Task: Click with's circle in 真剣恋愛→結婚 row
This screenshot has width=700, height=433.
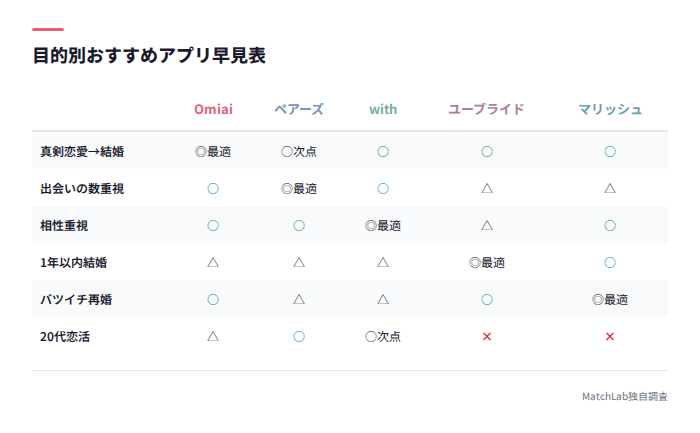Action: (383, 152)
